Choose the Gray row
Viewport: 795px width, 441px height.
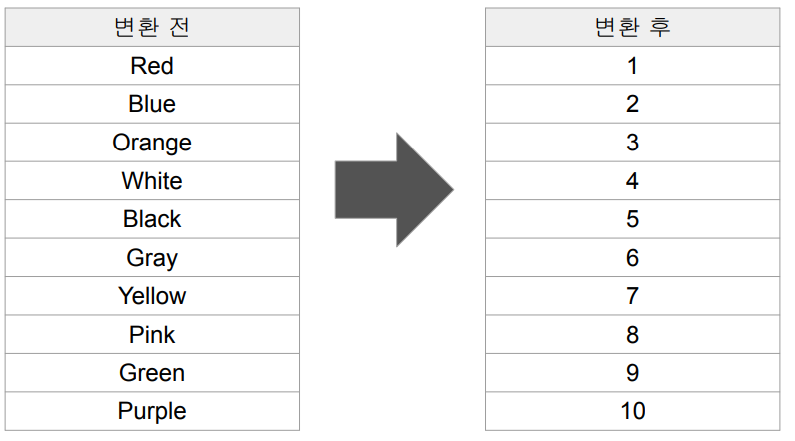(x=152, y=258)
